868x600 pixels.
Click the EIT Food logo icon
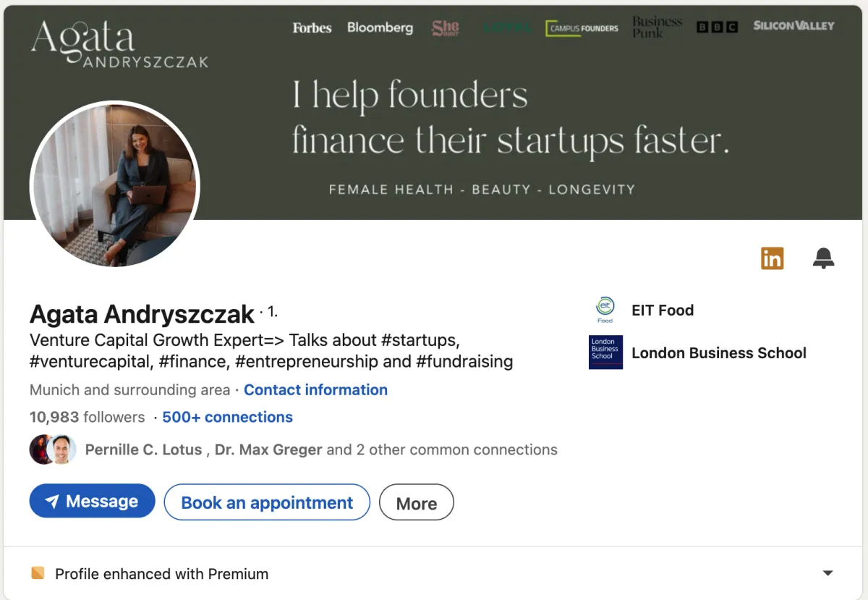click(605, 310)
